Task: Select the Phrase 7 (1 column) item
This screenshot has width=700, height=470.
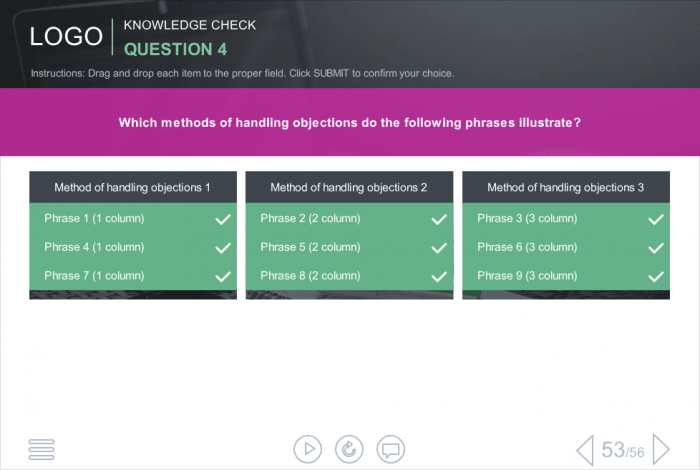Action: 133,275
